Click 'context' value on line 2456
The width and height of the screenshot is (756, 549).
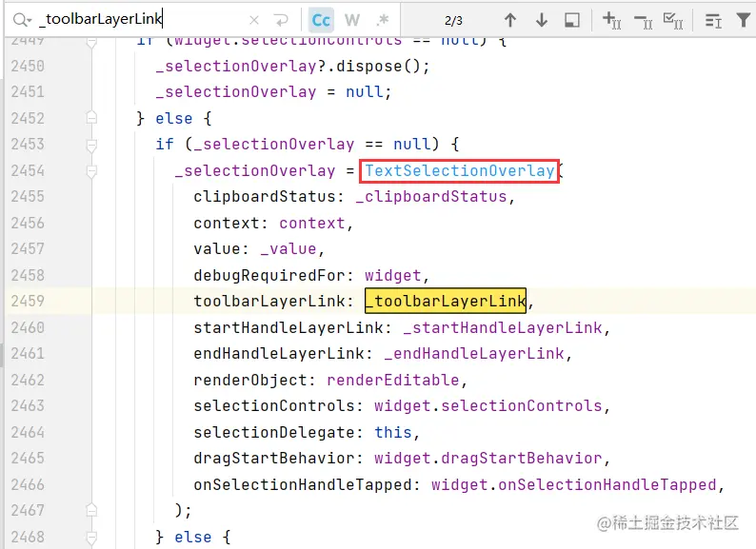pyautogui.click(x=312, y=224)
